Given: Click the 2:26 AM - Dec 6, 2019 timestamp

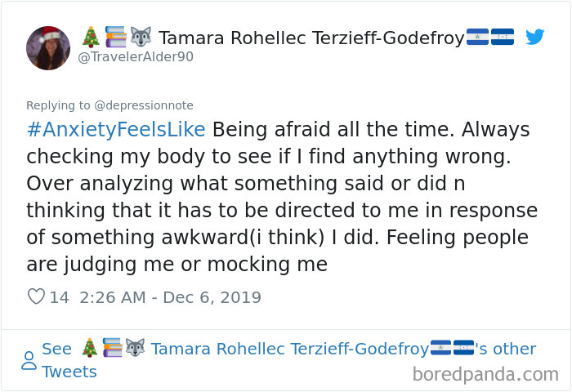Looking at the screenshot, I should coord(171,297).
